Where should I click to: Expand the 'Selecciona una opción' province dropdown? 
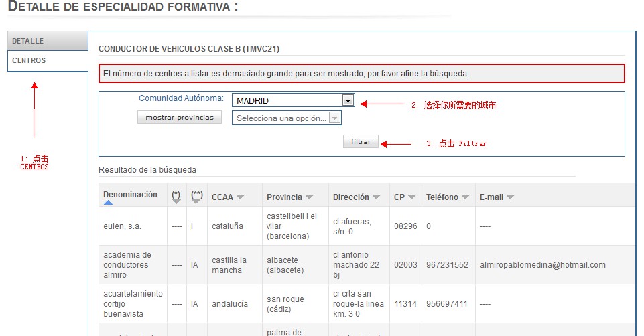(x=334, y=118)
